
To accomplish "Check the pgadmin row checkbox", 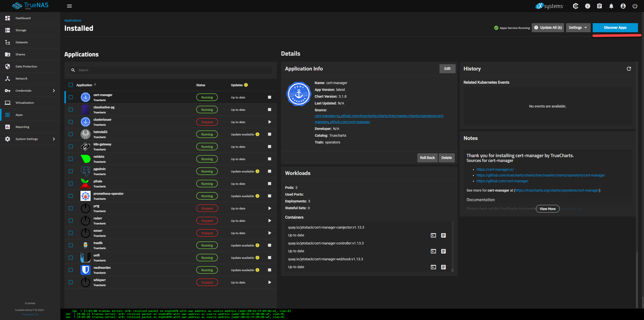I will 71,171.
